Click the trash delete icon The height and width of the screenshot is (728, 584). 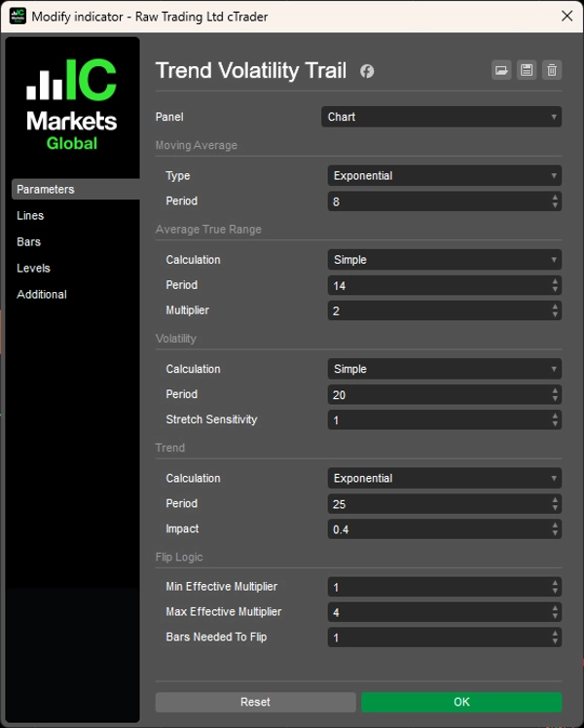[x=552, y=70]
